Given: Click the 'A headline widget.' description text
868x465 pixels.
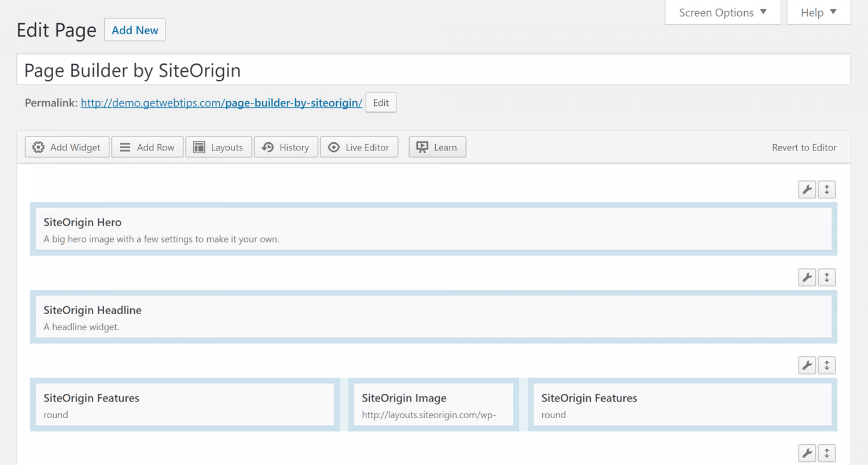Looking at the screenshot, I should (82, 327).
